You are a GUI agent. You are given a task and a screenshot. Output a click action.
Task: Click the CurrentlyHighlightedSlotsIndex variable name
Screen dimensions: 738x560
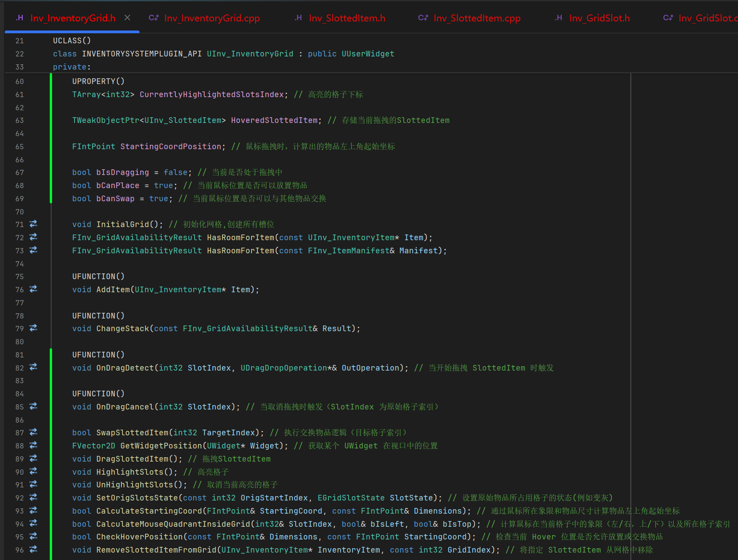point(212,94)
